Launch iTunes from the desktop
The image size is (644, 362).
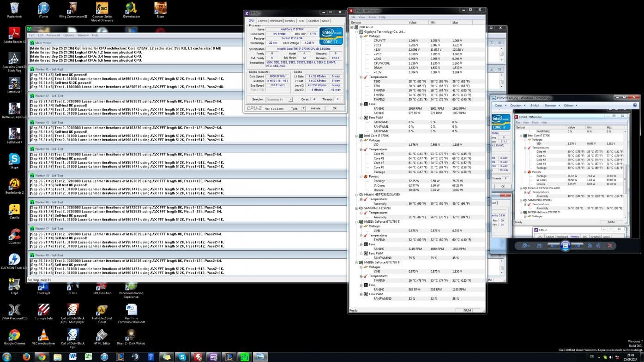43,10
